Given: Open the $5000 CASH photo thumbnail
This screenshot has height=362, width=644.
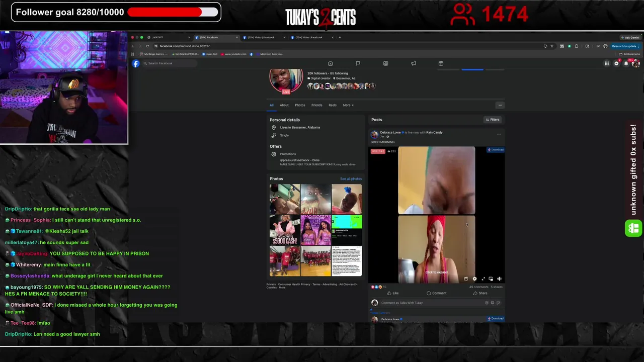Looking at the screenshot, I should pos(285,230).
